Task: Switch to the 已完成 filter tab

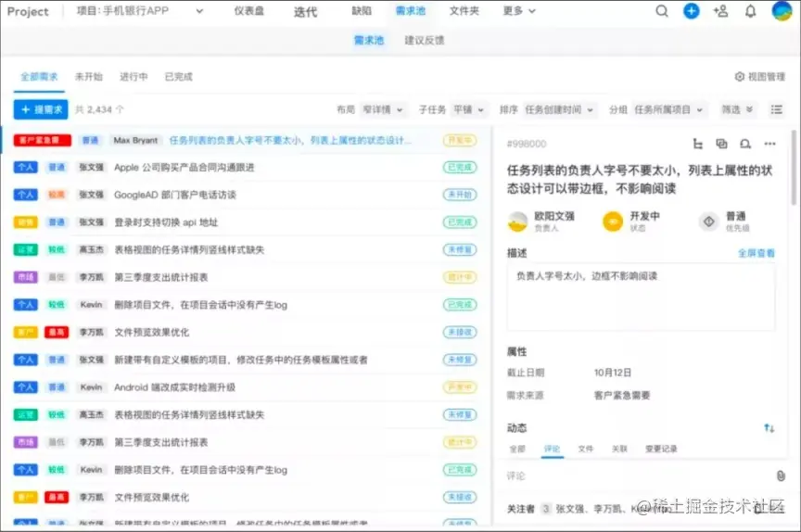Action: 178,77
